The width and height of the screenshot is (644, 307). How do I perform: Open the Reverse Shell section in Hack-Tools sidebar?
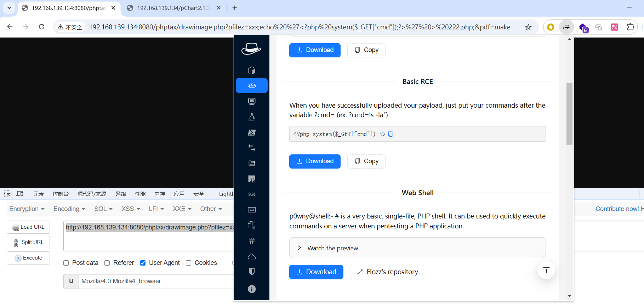point(252,70)
